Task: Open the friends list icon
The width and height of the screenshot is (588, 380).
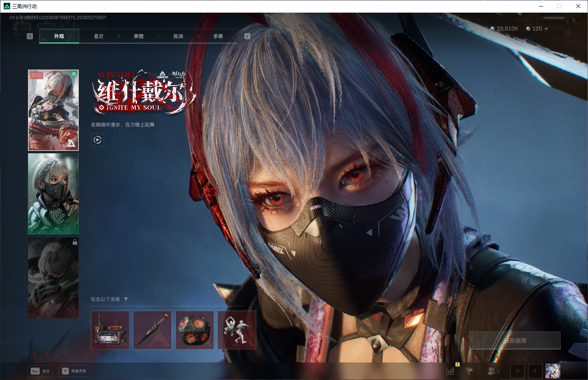Action: [x=493, y=371]
